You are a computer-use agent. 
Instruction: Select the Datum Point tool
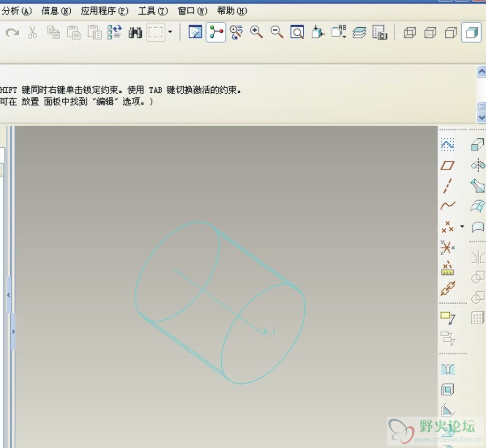[448, 226]
